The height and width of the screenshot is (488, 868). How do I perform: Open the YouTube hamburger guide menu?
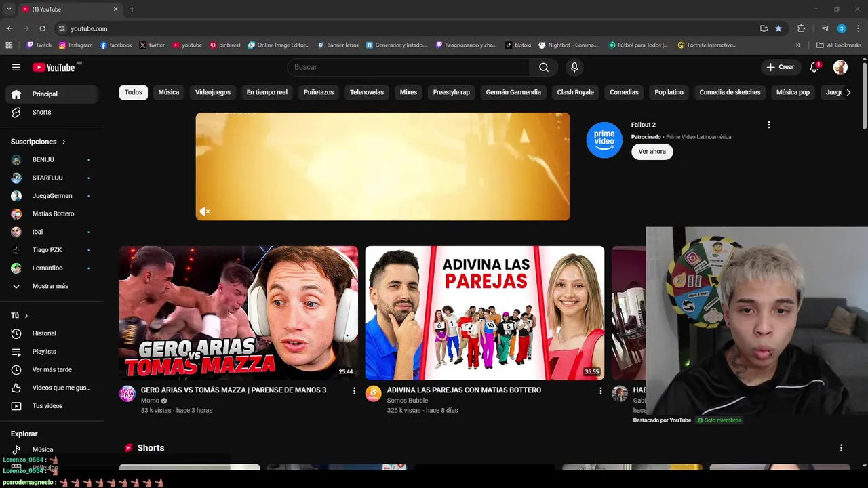16,67
